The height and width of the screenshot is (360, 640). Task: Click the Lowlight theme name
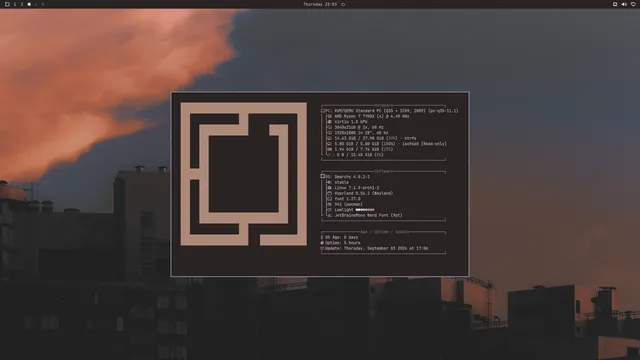tap(344, 210)
